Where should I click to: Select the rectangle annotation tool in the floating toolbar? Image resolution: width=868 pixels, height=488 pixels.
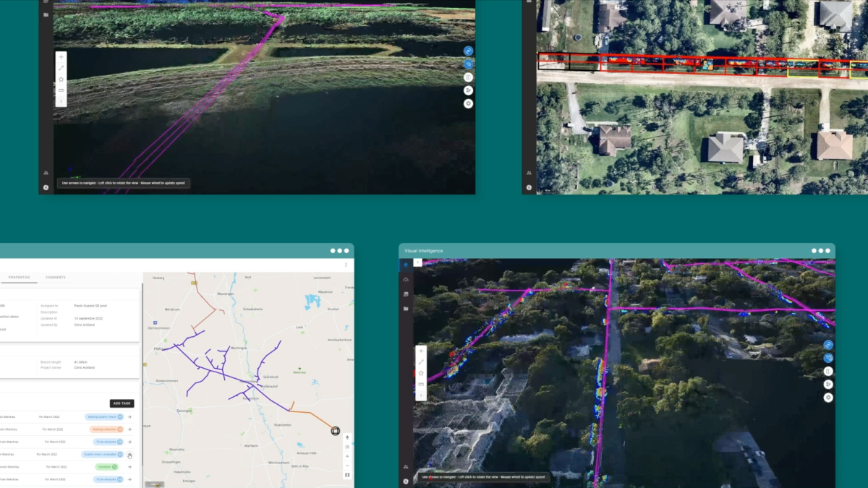[422, 383]
